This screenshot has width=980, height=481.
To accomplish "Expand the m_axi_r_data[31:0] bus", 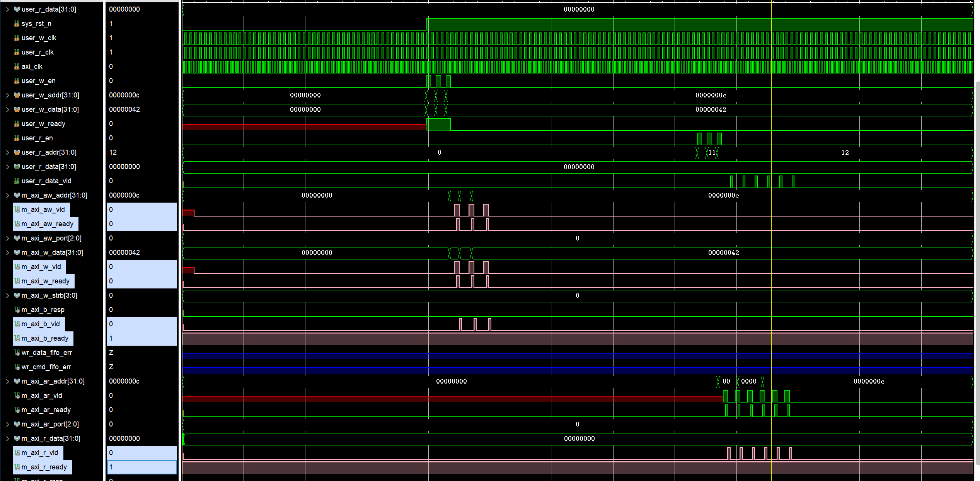I will [7, 438].
